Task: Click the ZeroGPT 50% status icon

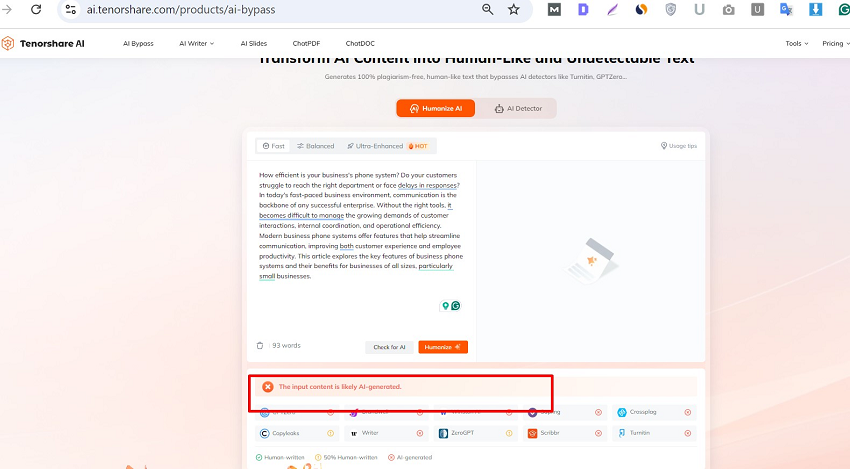Action: click(x=509, y=433)
